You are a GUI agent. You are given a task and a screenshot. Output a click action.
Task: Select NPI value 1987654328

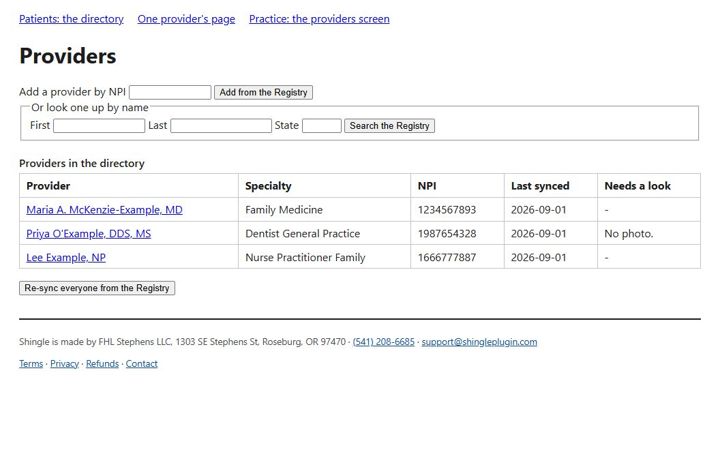[x=447, y=234]
